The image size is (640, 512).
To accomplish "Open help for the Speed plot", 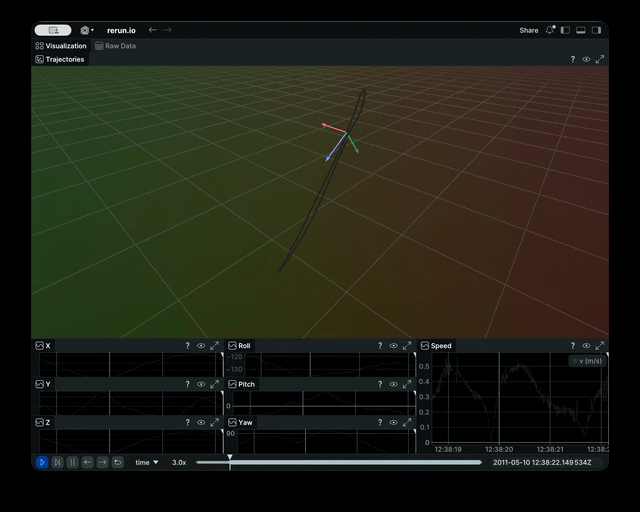I will (x=572, y=346).
